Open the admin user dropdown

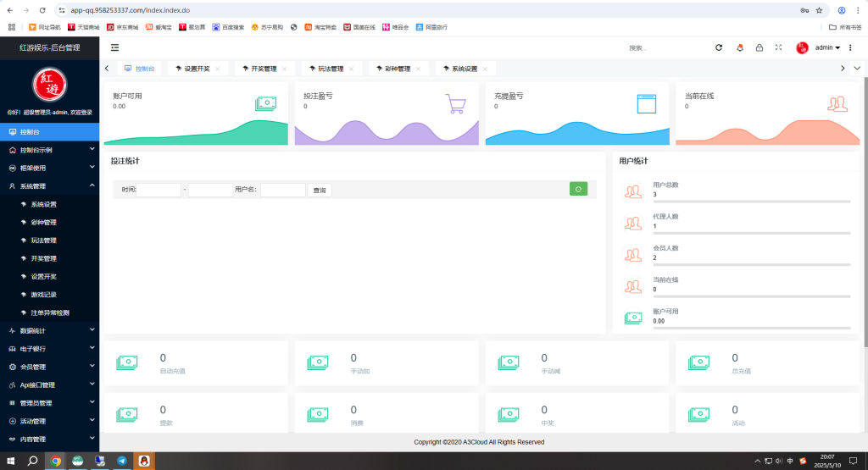click(x=827, y=47)
